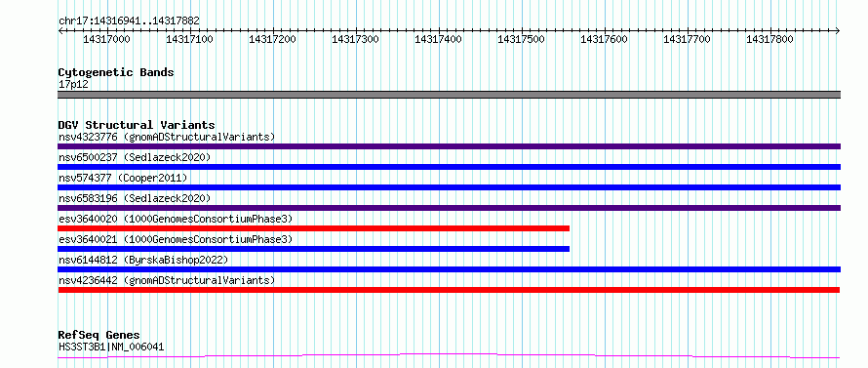Select the blue bar under esv3640021
Image resolution: width=868 pixels, height=368 pixels.
click(313, 249)
